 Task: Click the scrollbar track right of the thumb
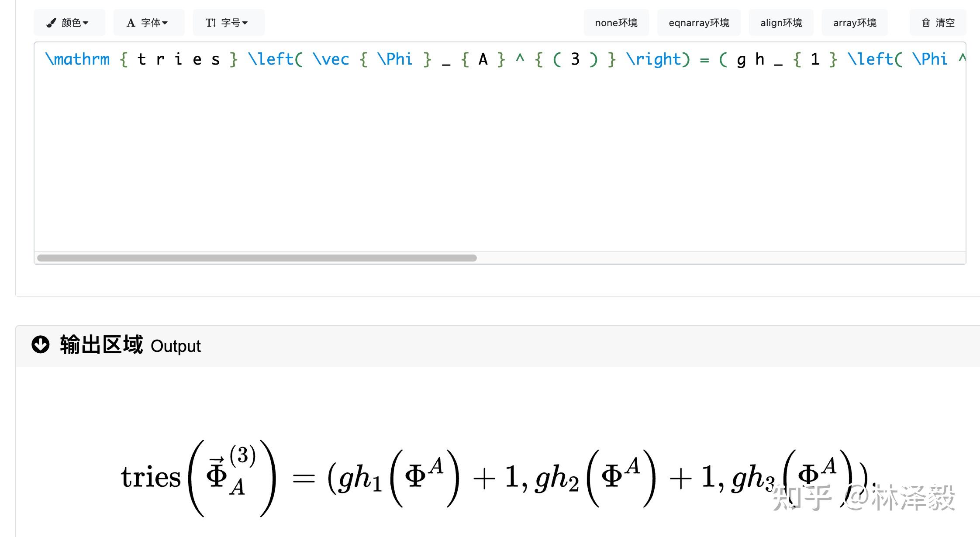click(721, 258)
